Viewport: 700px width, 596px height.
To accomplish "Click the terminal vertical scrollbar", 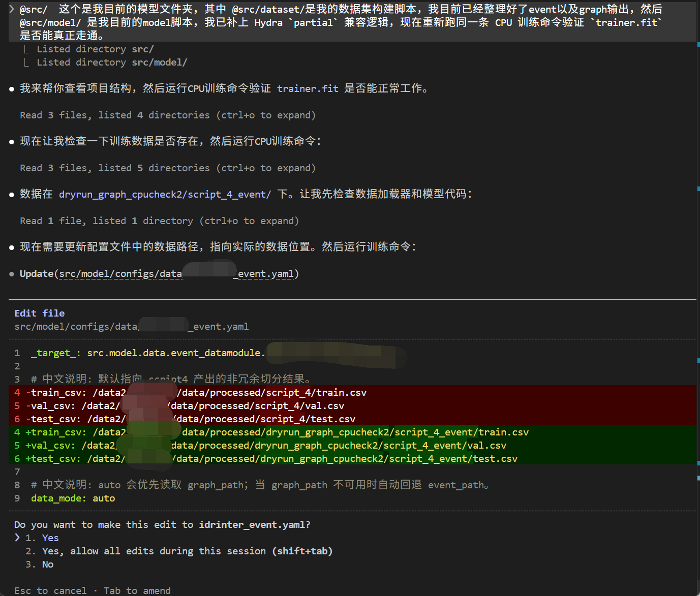I will tap(698, 298).
